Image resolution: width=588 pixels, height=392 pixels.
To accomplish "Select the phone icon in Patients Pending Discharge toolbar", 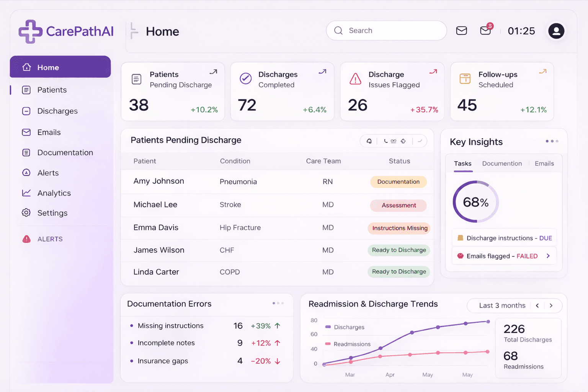I will [385, 141].
